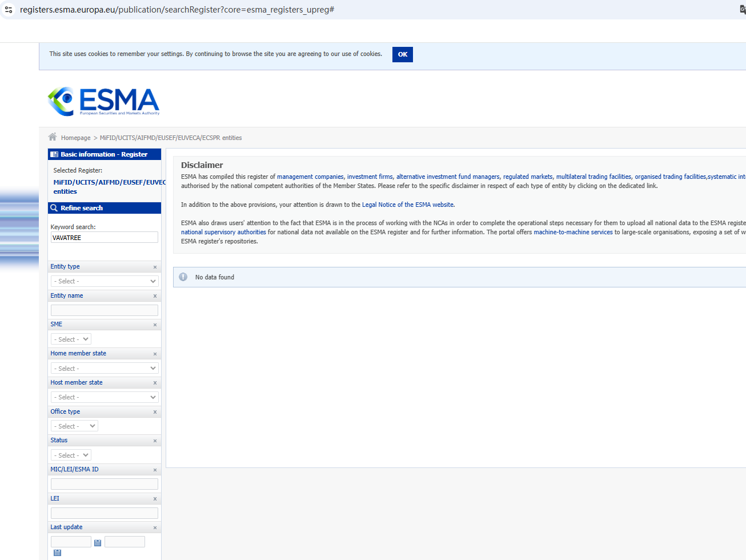Expand the Entity type dropdown
This screenshot has width=746, height=560.
(104, 281)
